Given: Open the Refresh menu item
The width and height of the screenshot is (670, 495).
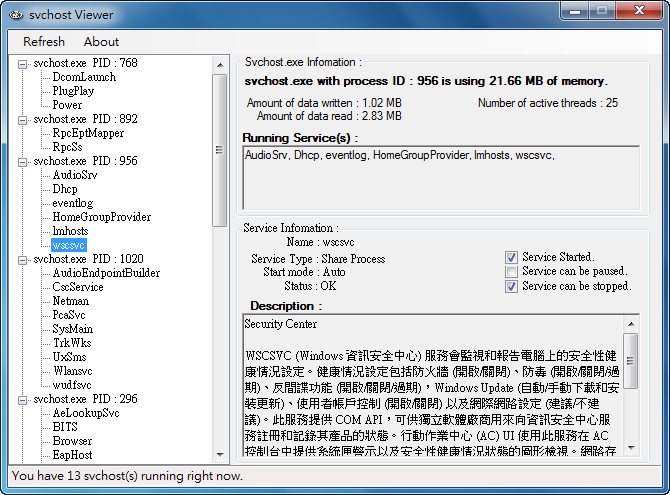Looking at the screenshot, I should [44, 42].
